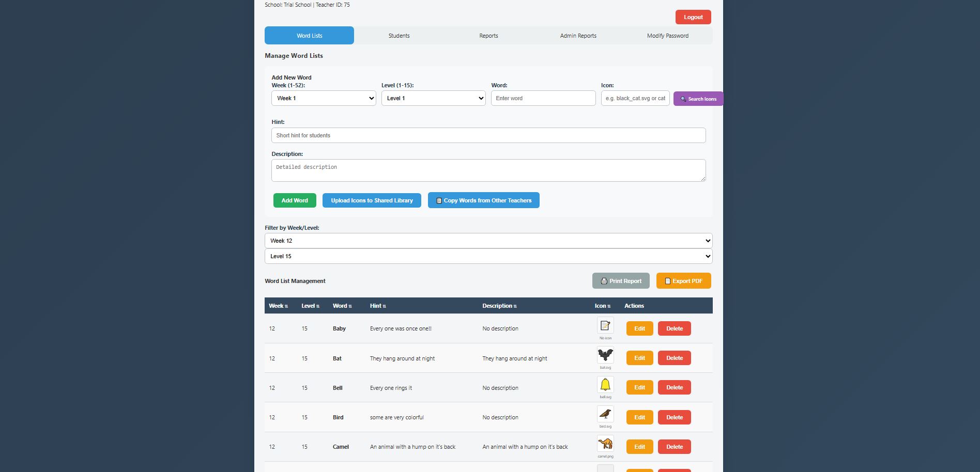Open the Admin Reports tab
980x472 pixels.
(x=578, y=36)
